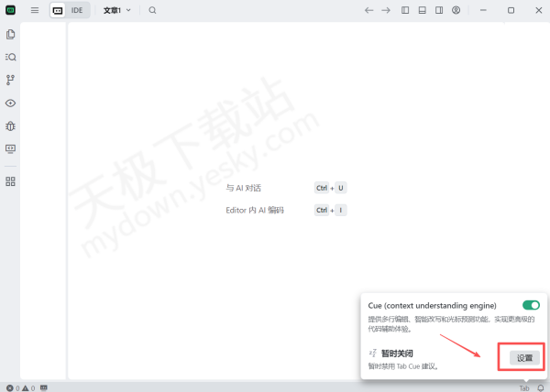Image resolution: width=550 pixels, height=392 pixels.
Task: Open the Source Control branch panel
Action: click(x=11, y=80)
